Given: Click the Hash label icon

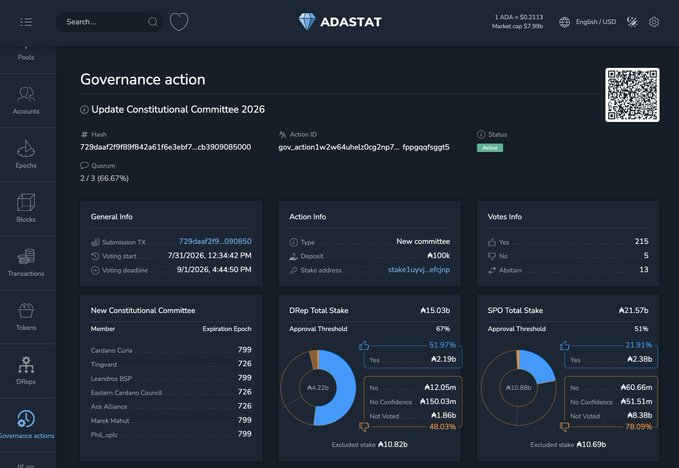Looking at the screenshot, I should [x=84, y=135].
